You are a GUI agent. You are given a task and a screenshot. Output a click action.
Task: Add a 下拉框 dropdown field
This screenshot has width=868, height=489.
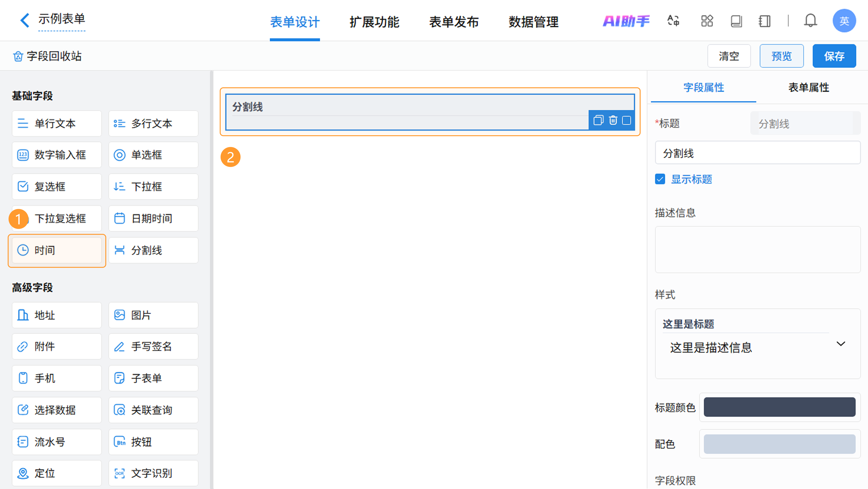pos(153,187)
